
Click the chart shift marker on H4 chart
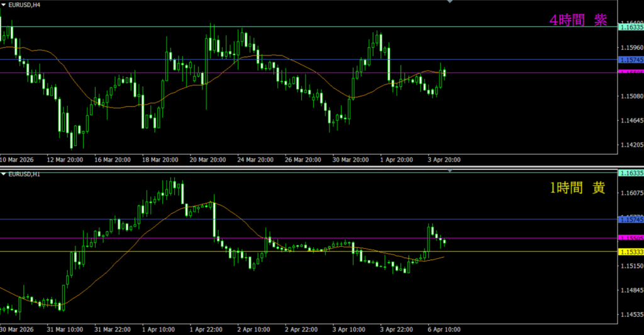coord(450,2)
